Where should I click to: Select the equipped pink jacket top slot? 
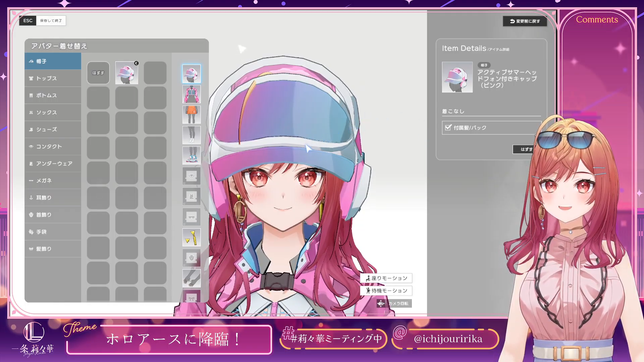tap(192, 94)
